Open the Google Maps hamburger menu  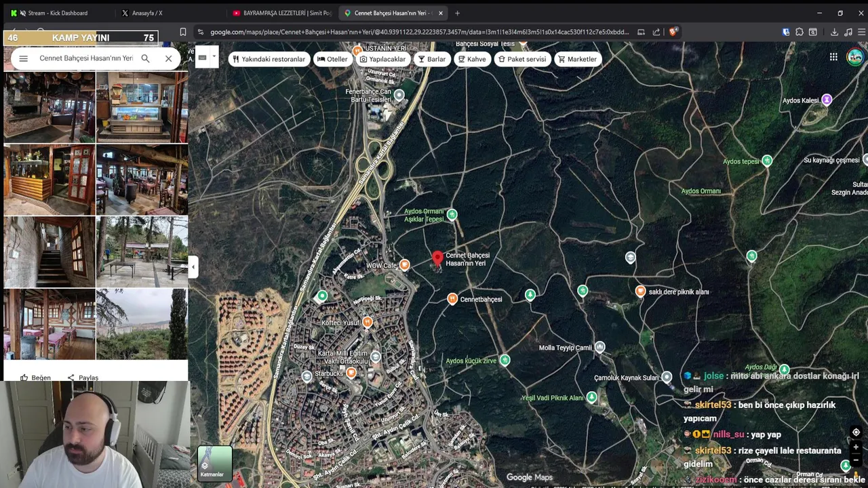[x=23, y=58]
